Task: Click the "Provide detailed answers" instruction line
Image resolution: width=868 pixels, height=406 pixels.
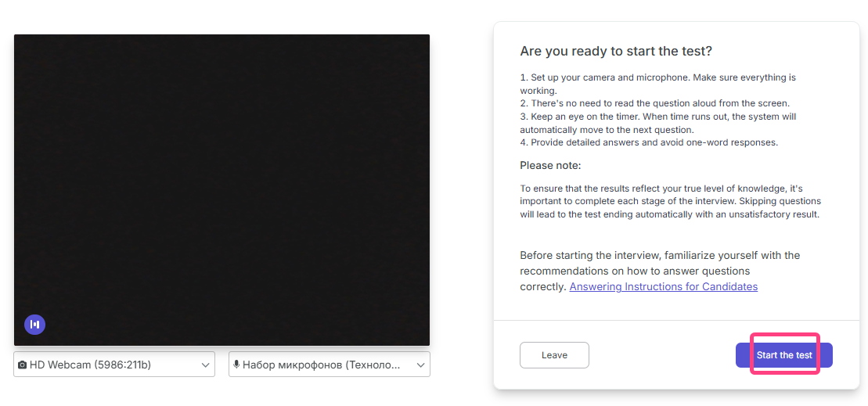Action: (649, 142)
